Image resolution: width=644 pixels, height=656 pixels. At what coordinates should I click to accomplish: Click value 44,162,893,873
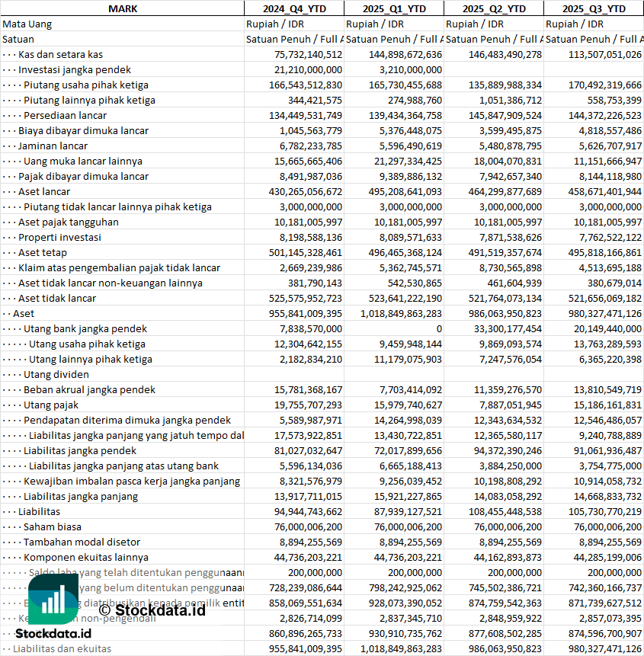click(x=508, y=558)
